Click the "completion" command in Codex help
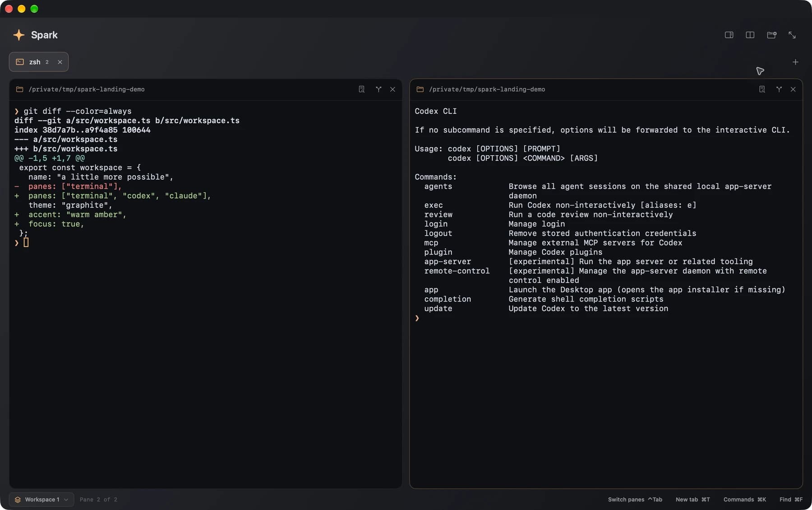This screenshot has width=812, height=510. coord(448,299)
